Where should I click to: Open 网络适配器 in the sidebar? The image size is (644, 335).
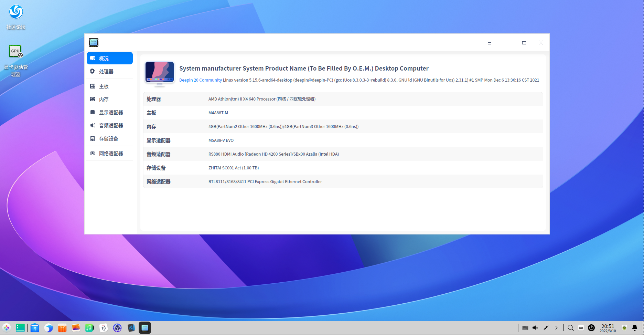[x=110, y=153]
